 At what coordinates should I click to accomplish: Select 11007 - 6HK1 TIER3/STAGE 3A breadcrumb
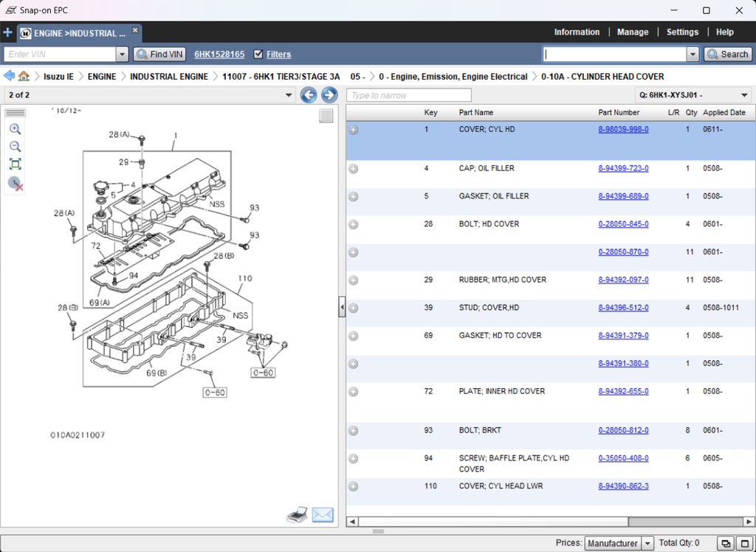[281, 77]
